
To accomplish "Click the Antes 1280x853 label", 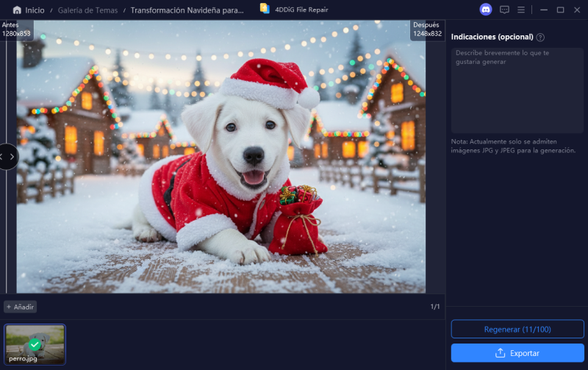I will point(16,29).
